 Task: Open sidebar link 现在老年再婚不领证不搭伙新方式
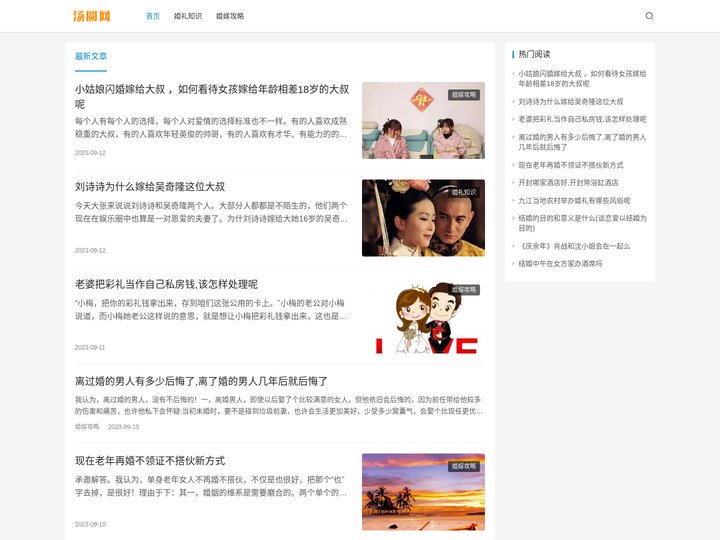pos(571,165)
